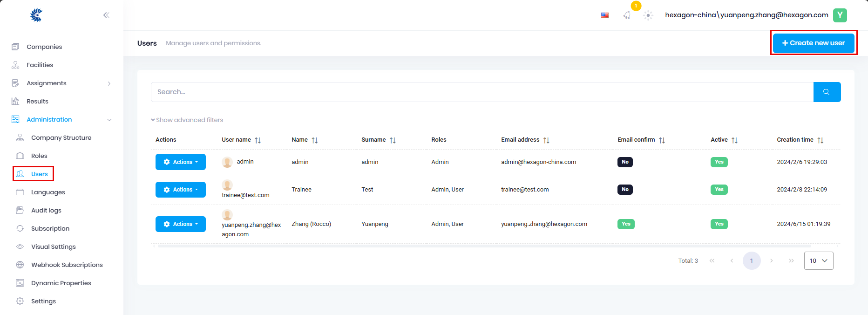Viewport: 868px width, 315px height.
Task: Expand Show advanced filters
Action: pyautogui.click(x=187, y=120)
